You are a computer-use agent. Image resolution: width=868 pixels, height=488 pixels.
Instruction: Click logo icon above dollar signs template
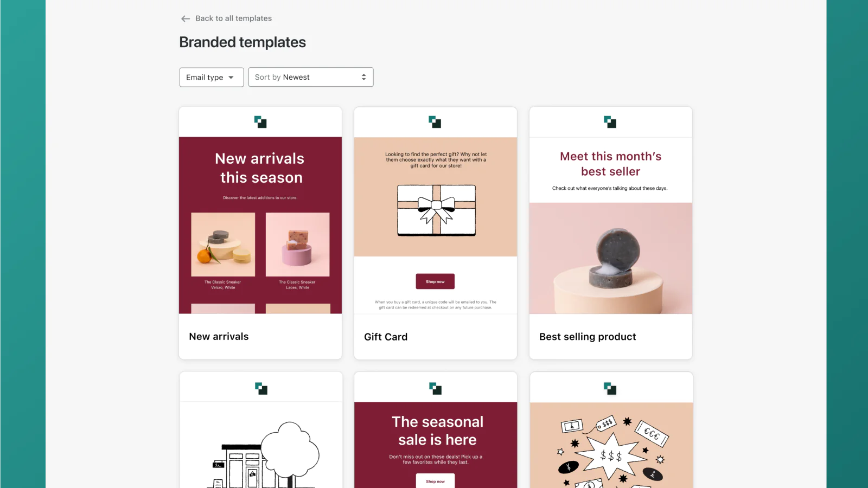[610, 388]
